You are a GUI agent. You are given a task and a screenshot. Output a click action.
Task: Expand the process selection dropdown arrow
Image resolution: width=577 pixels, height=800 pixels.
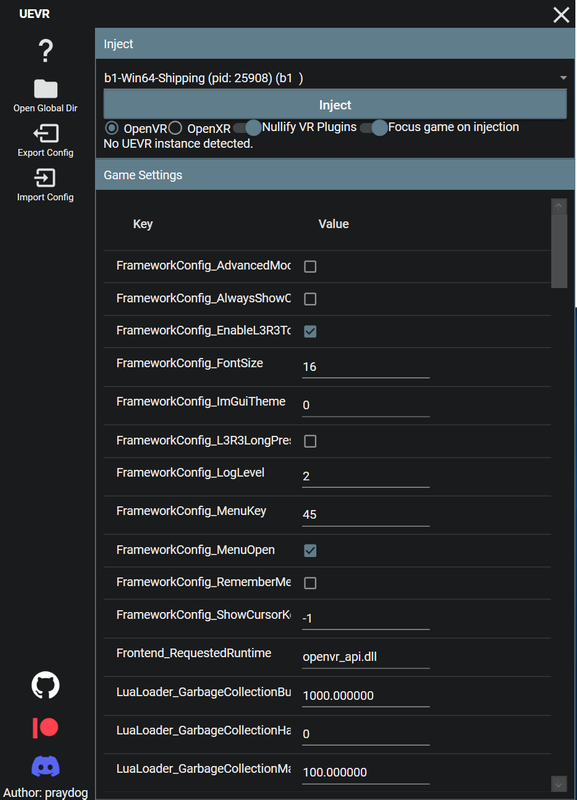click(x=563, y=78)
